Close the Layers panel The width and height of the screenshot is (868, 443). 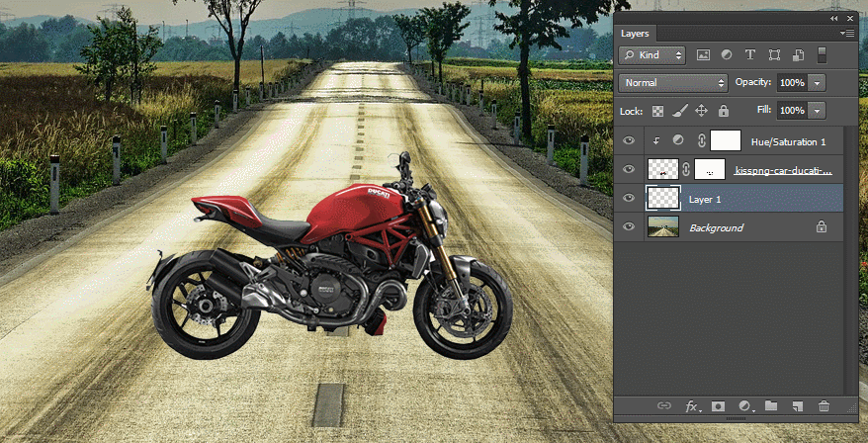click(850, 18)
